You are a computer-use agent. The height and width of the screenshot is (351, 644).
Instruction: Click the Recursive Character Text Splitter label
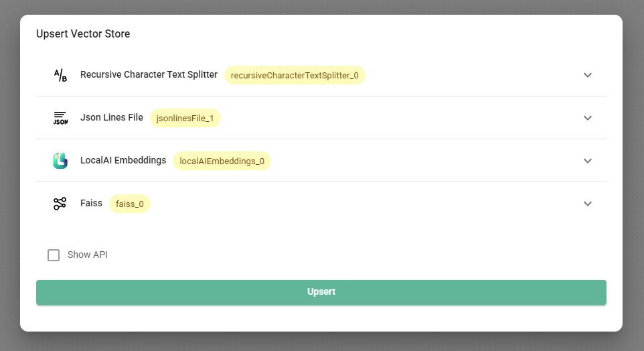click(x=149, y=74)
